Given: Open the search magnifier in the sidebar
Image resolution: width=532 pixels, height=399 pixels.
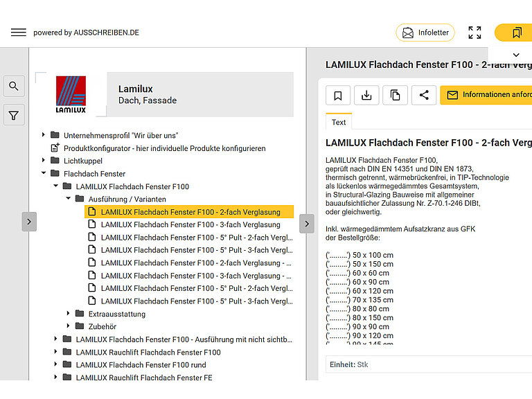Looking at the screenshot, I should (14, 86).
